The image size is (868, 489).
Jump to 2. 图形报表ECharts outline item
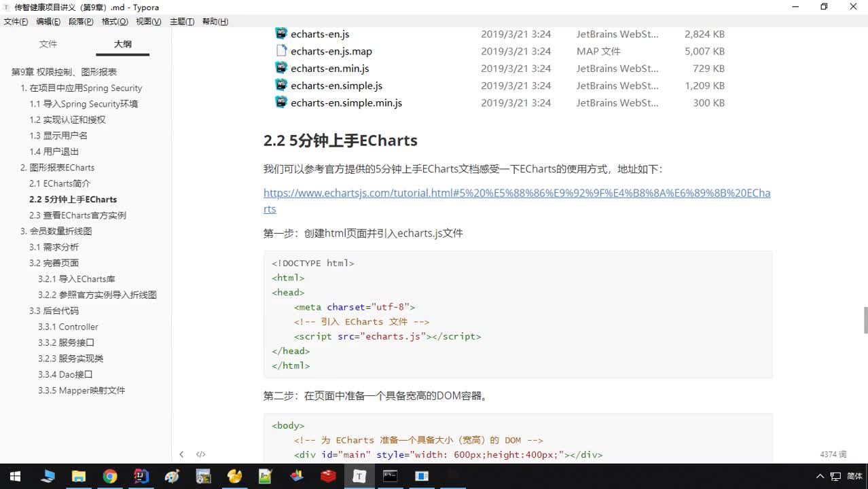pyautogui.click(x=58, y=167)
